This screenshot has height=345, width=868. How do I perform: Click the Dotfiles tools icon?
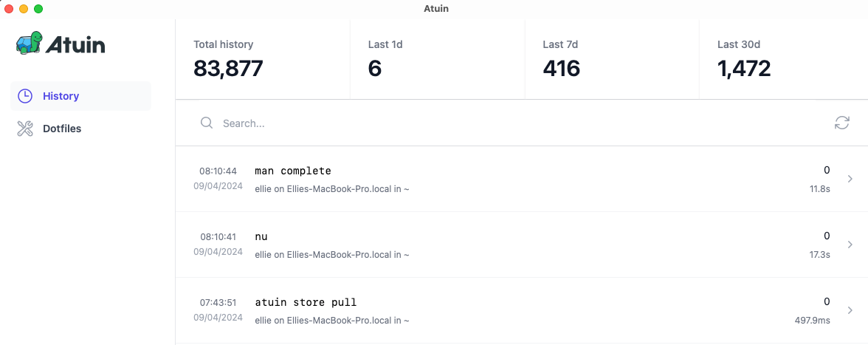pos(25,129)
